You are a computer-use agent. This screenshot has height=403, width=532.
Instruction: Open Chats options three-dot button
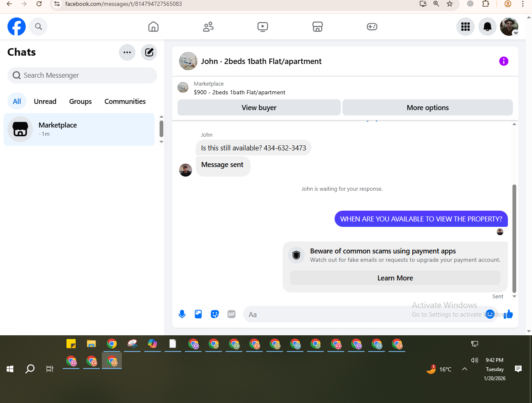(x=127, y=52)
